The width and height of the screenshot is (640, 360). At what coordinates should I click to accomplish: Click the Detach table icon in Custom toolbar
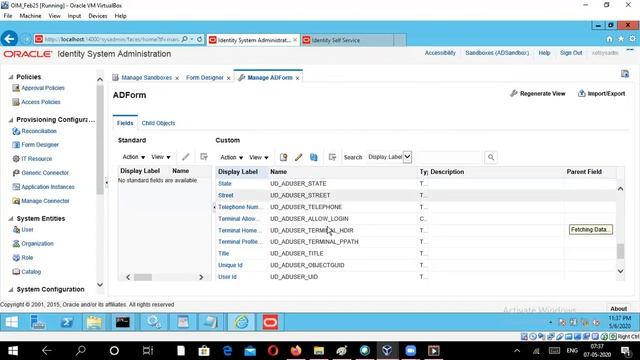tap(332, 157)
